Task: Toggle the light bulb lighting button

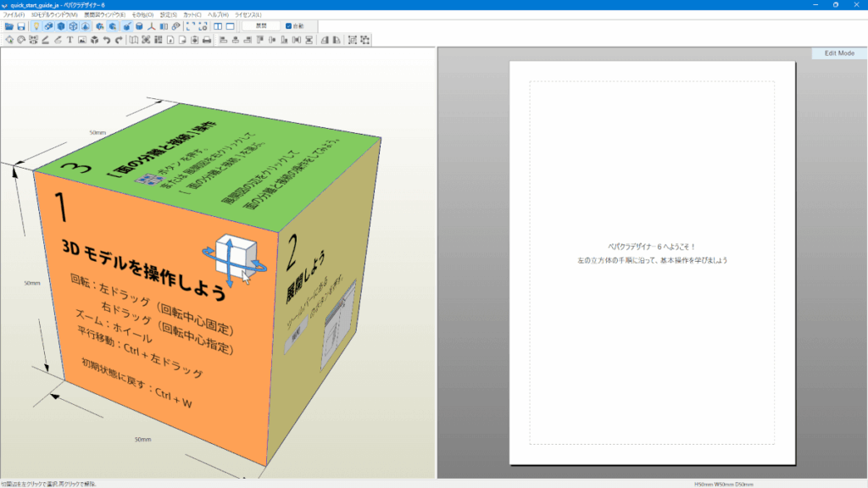Action: tap(36, 26)
